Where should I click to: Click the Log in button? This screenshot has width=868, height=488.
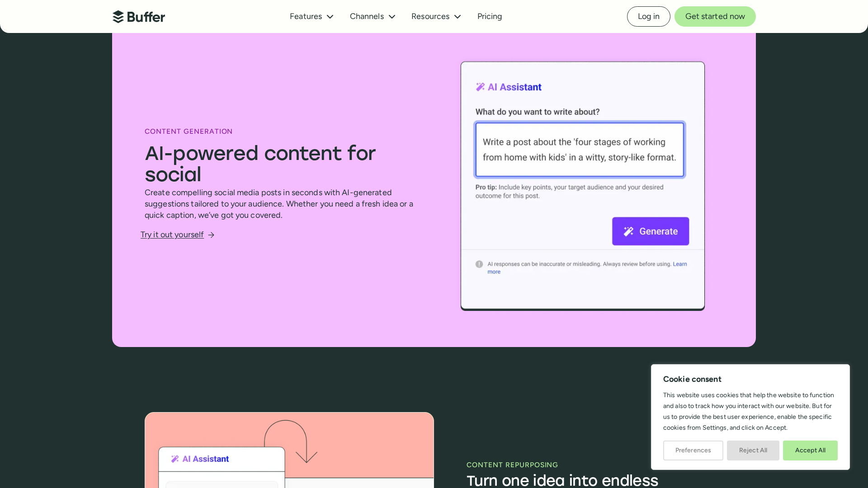click(x=648, y=16)
